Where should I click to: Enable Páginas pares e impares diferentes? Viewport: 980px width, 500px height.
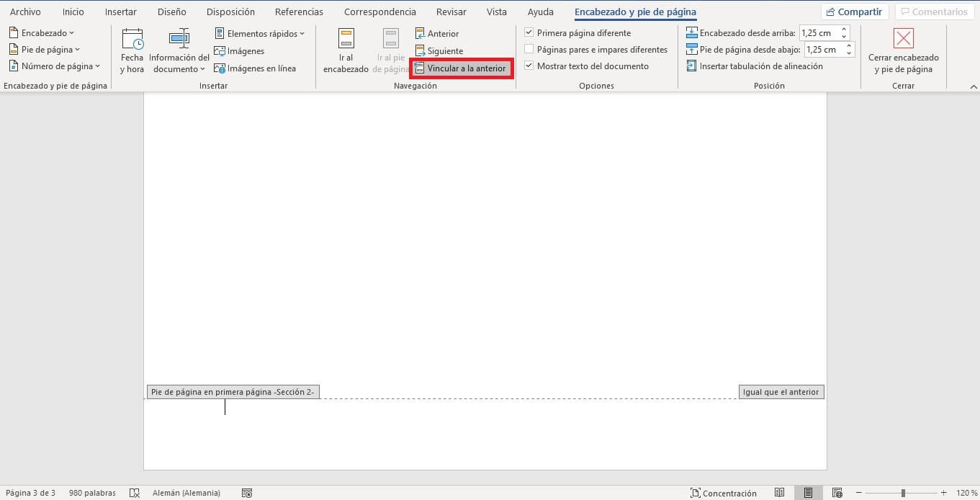coord(529,50)
